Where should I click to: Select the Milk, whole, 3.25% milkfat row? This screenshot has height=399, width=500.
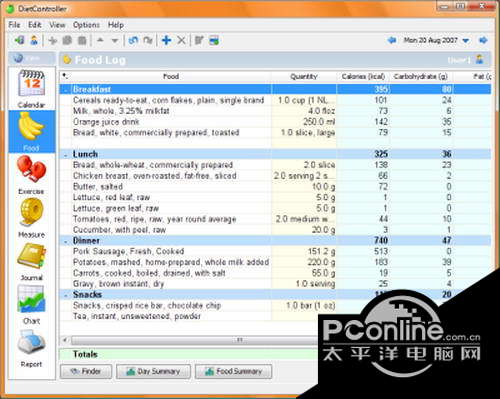click(x=275, y=111)
